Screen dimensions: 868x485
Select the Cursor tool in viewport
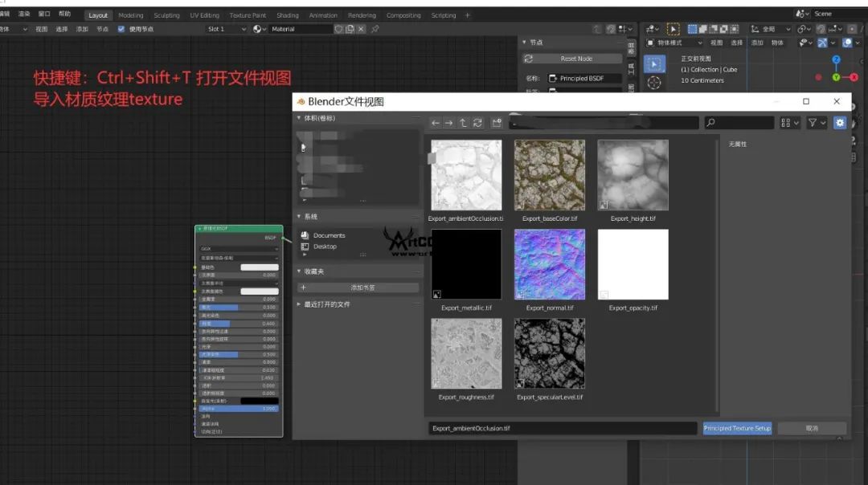(653, 83)
